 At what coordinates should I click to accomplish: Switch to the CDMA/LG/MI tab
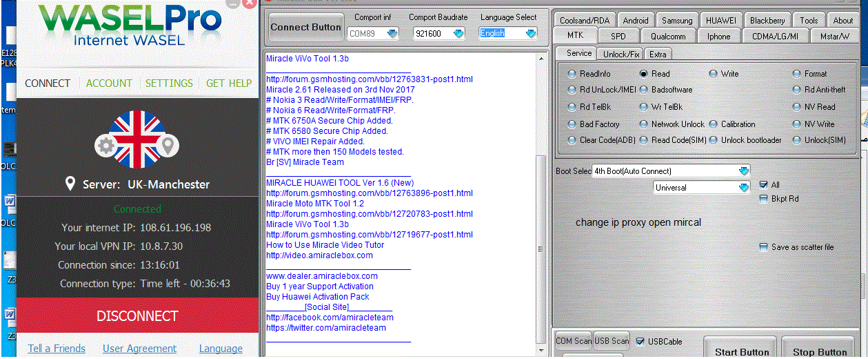tap(775, 36)
